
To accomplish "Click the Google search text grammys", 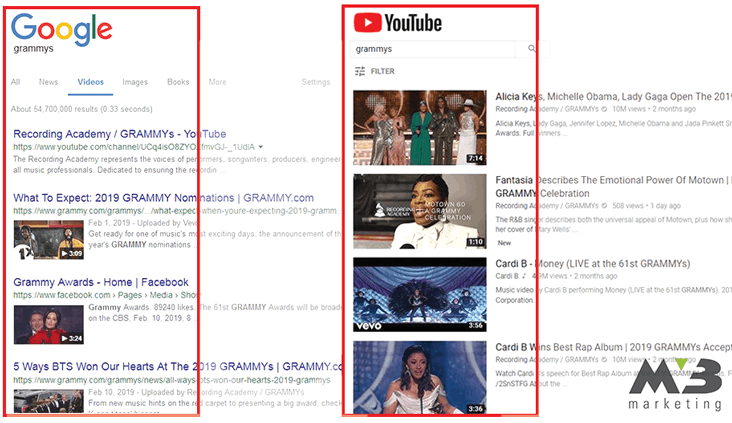I will pyautogui.click(x=34, y=49).
